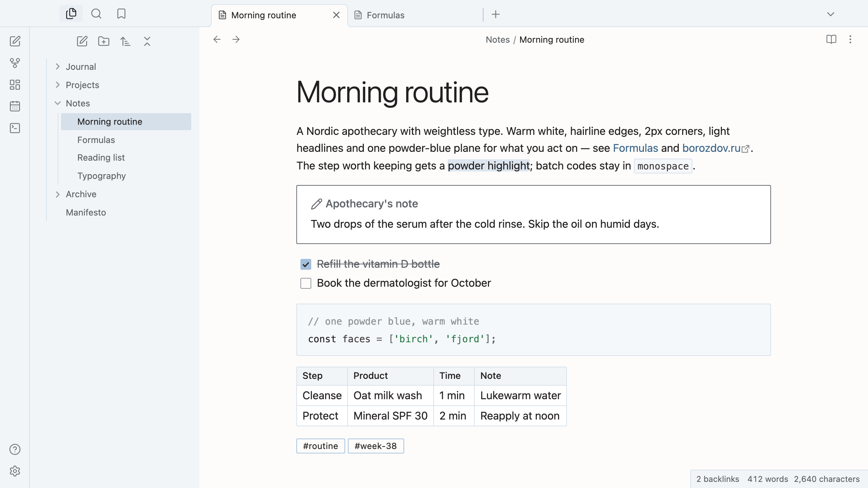
Task: Navigate forward with right arrow
Action: click(236, 39)
